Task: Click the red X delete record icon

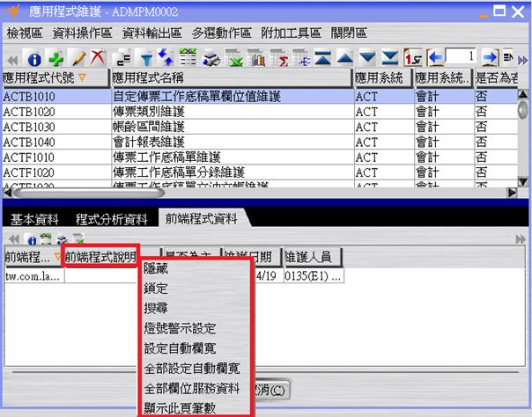Action: coord(96,57)
